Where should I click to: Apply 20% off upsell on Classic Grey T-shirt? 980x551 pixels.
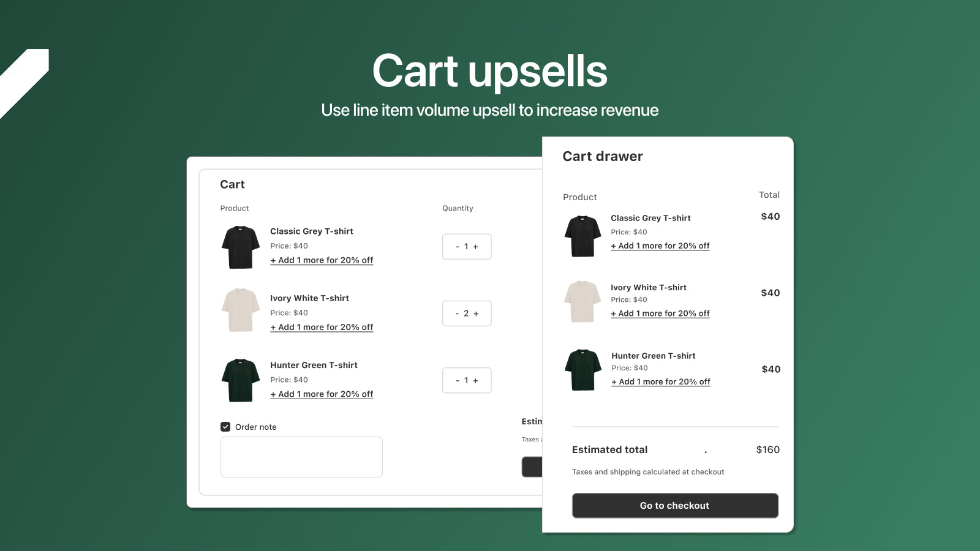(x=322, y=260)
